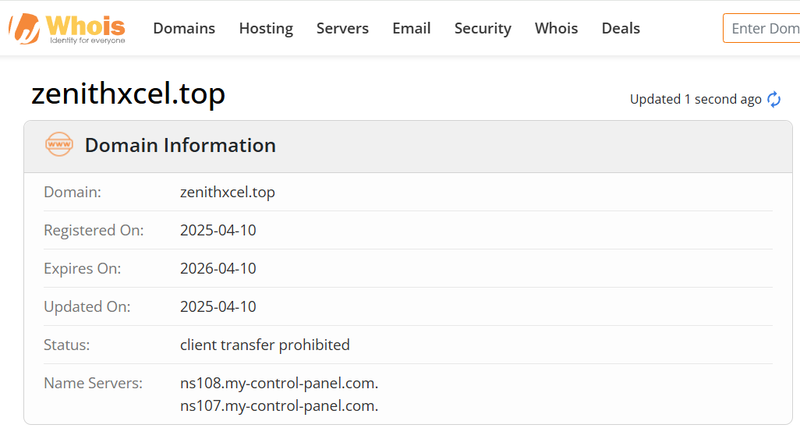Open the Whois menu item
Screen dimensions: 800x428
[556, 28]
